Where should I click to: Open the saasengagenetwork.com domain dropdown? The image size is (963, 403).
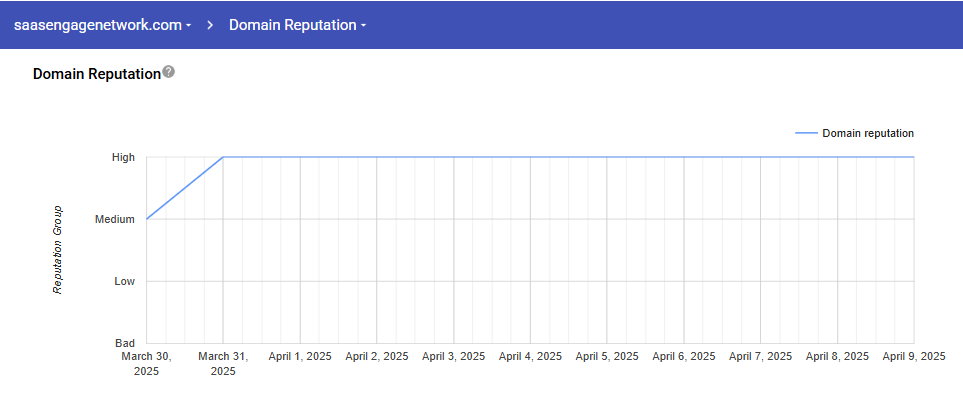click(102, 25)
